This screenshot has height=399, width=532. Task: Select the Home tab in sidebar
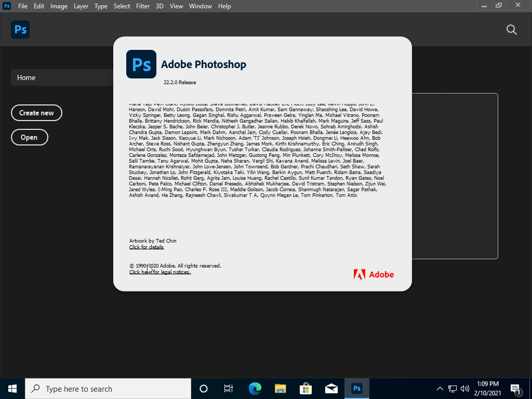click(x=62, y=77)
